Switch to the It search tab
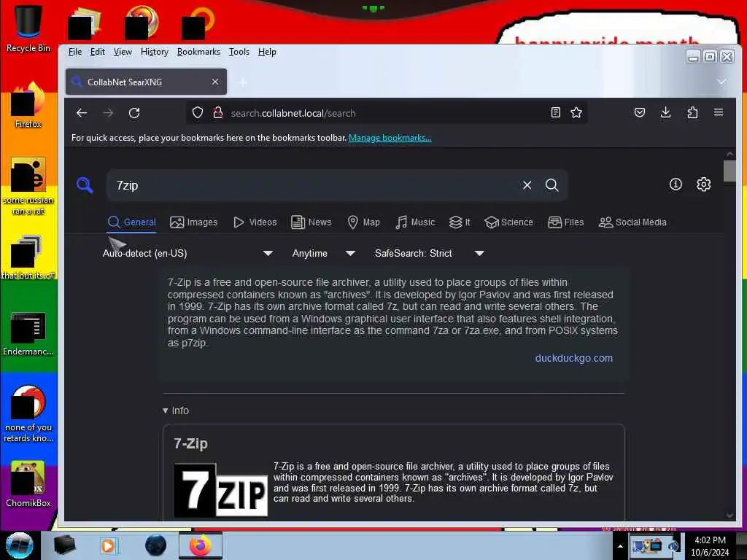This screenshot has width=747, height=560. pyautogui.click(x=460, y=222)
